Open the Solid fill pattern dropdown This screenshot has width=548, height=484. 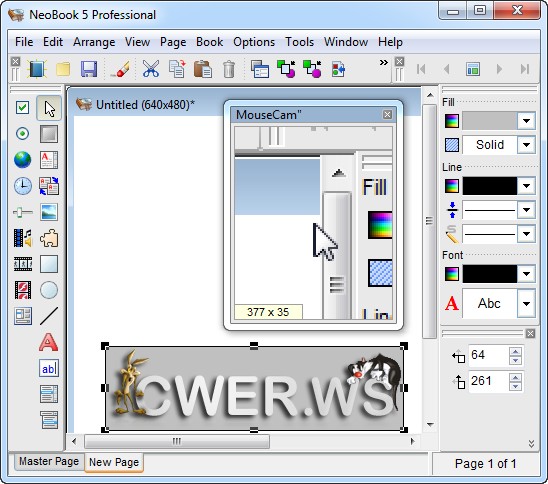pos(526,145)
